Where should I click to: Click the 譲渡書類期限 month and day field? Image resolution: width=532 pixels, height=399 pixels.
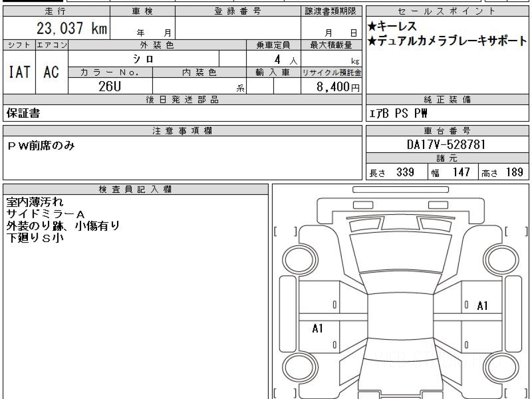pyautogui.click(x=331, y=28)
